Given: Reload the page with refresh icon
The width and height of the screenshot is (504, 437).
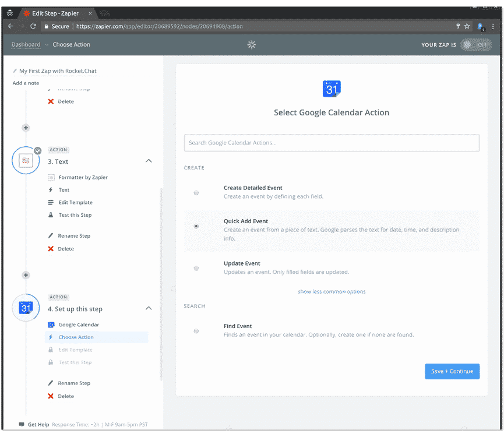Looking at the screenshot, I should click(33, 26).
